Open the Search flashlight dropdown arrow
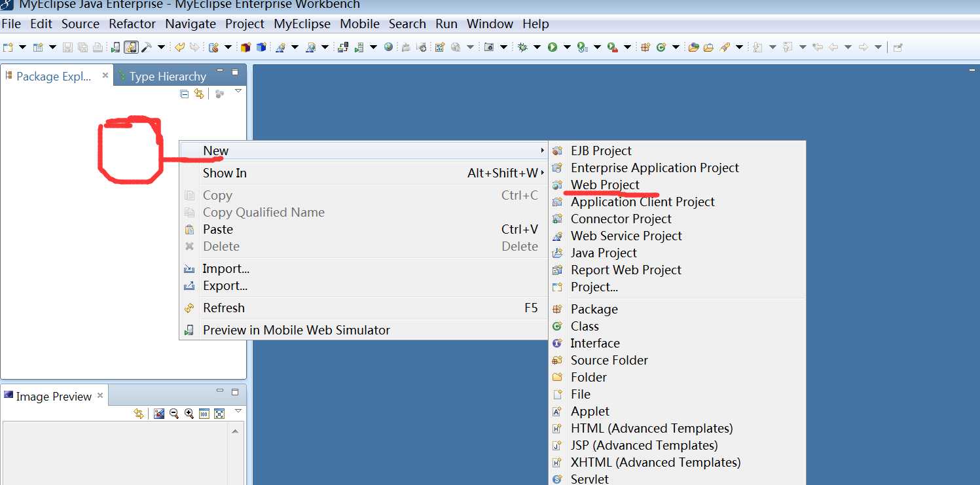Viewport: 980px width, 485px height. click(x=739, y=47)
